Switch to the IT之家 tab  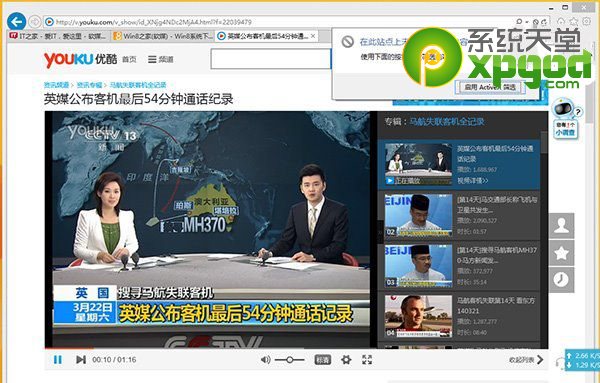[58, 36]
